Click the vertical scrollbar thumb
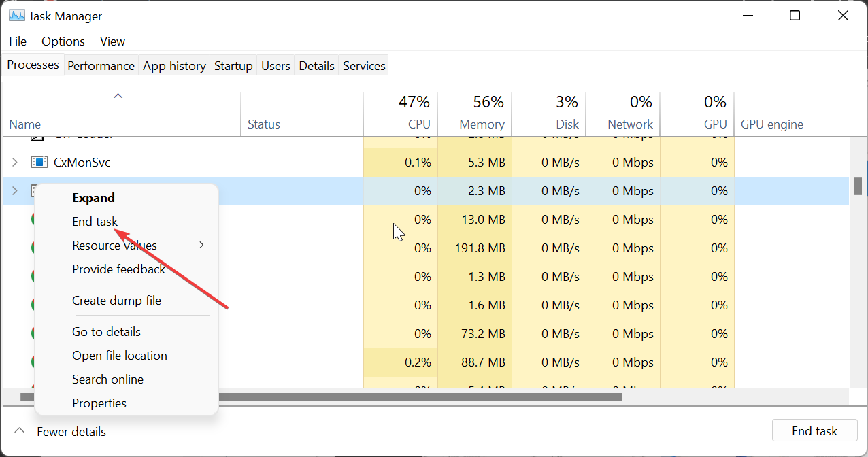This screenshot has height=457, width=868. [858, 186]
